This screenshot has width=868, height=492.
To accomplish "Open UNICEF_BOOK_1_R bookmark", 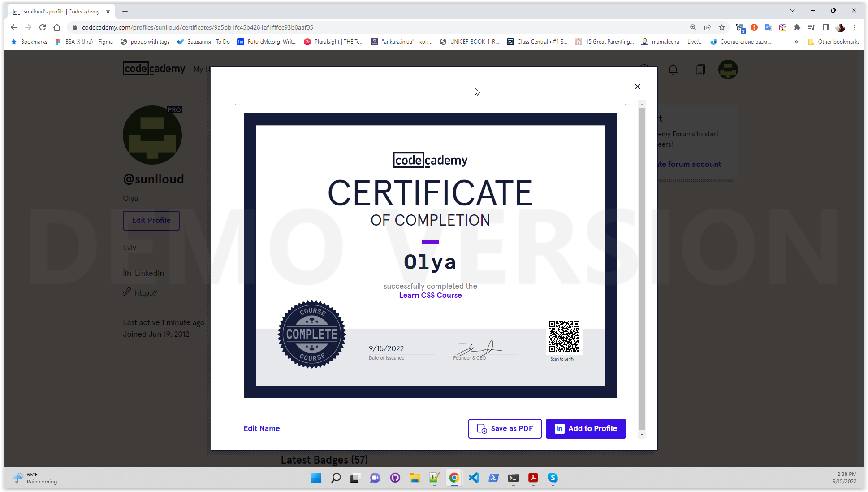I will (470, 42).
